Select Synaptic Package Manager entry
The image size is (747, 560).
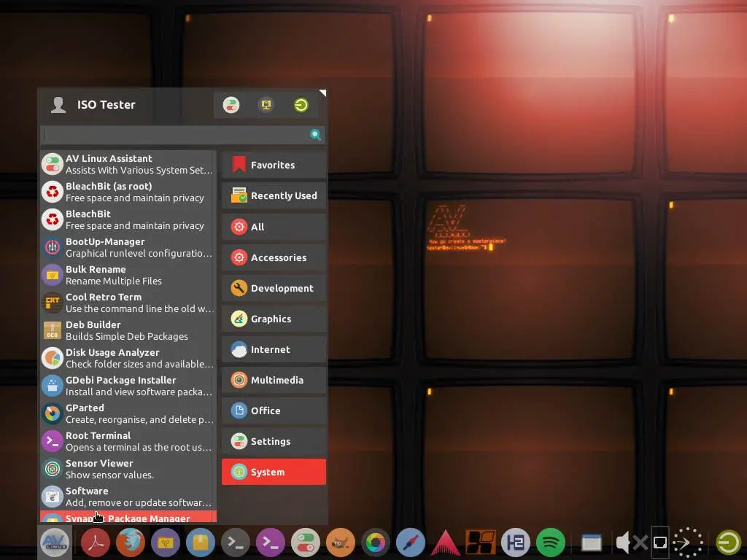point(128,517)
